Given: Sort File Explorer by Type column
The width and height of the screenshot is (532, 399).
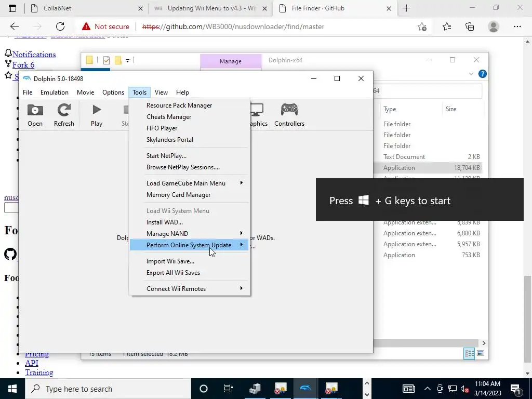Looking at the screenshot, I should pyautogui.click(x=390, y=109).
